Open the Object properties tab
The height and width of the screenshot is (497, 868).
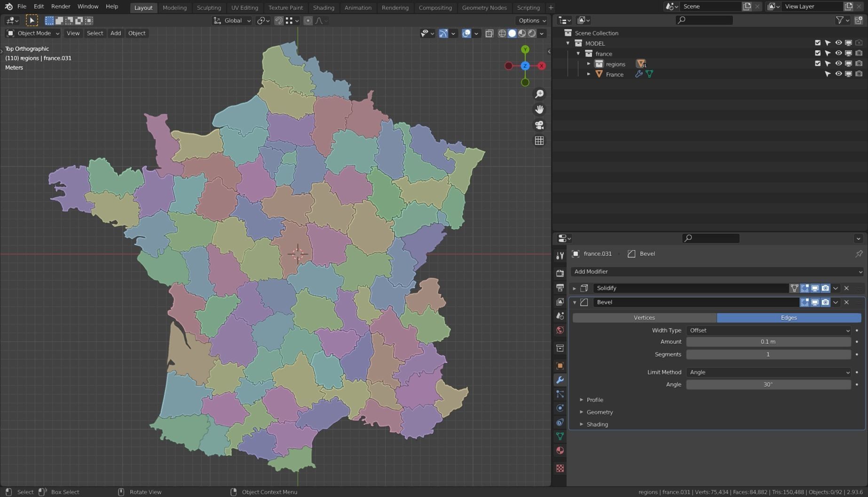coord(560,365)
